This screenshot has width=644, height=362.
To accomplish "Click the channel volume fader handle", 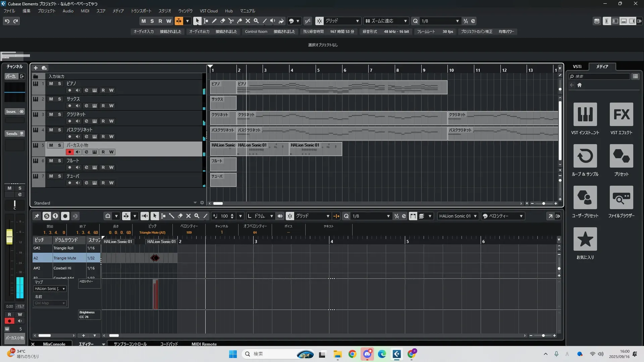I will [x=9, y=236].
